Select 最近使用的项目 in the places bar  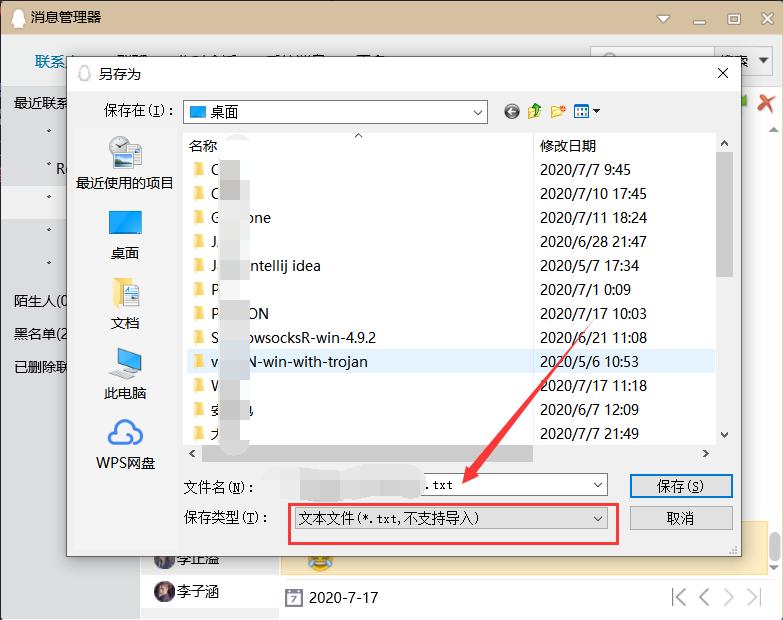pyautogui.click(x=125, y=164)
